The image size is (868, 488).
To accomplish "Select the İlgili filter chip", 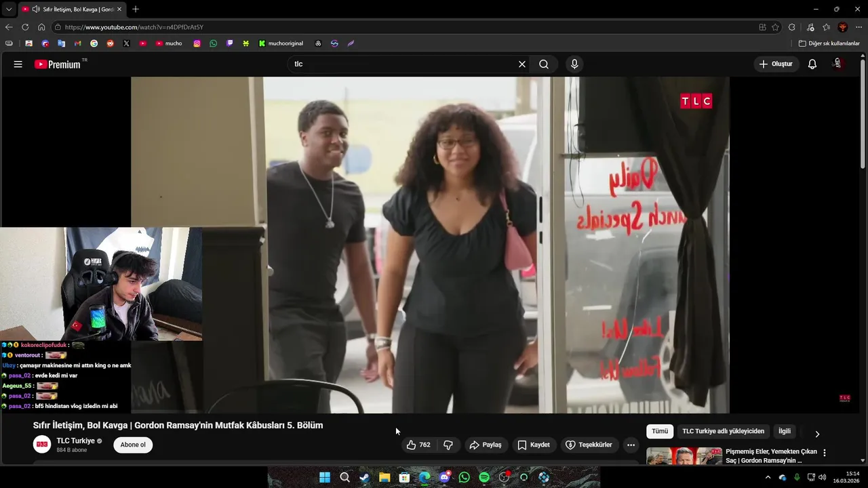I will [785, 432].
